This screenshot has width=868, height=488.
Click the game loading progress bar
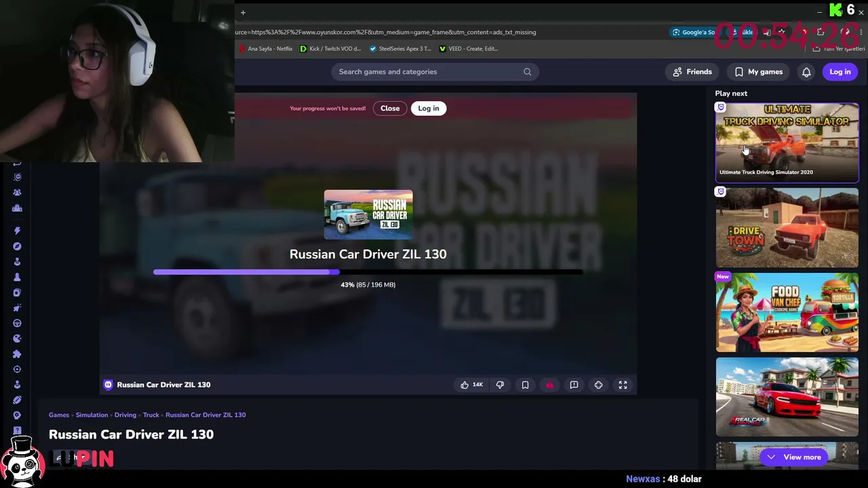[368, 272]
